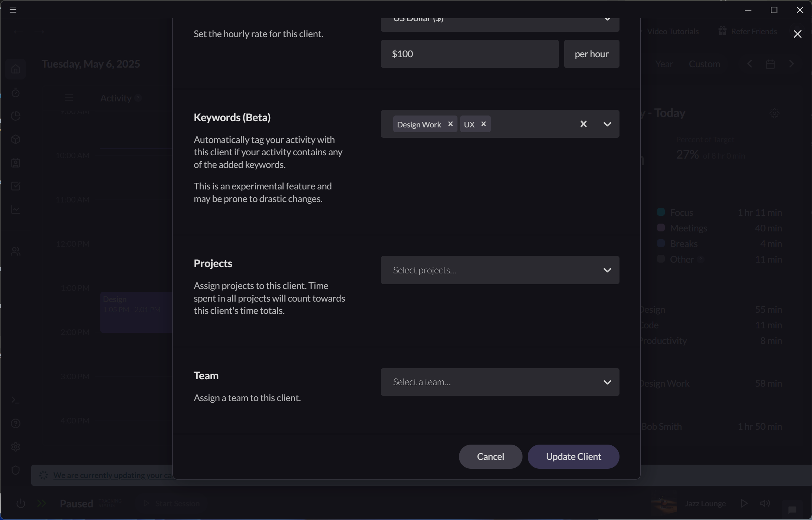Expand the Keywords dropdown chevron
812x520 pixels.
[606, 124]
